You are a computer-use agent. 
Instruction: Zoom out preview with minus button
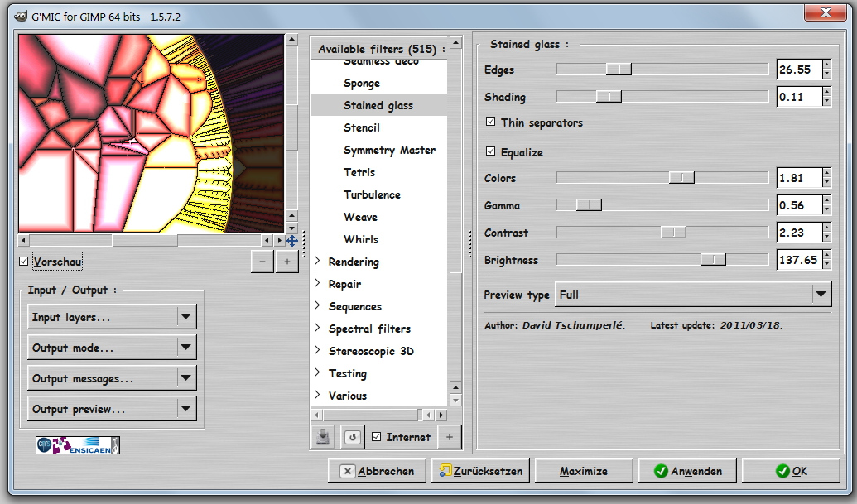pyautogui.click(x=262, y=262)
